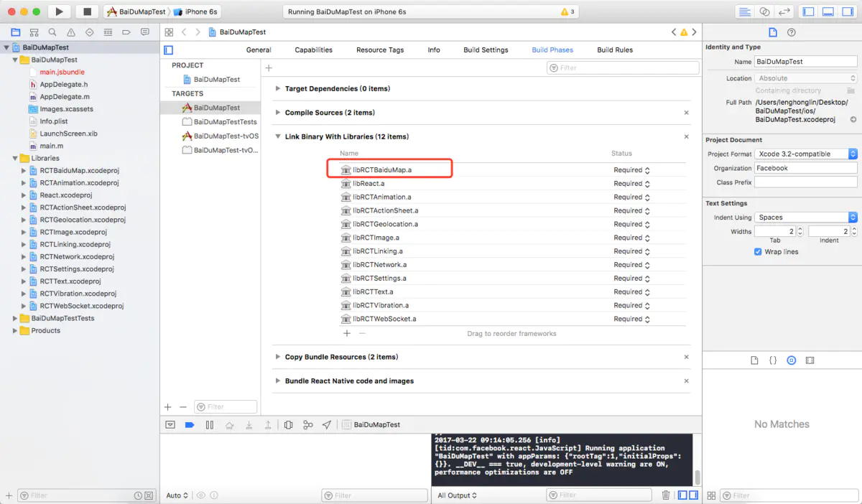Click the Debug memory graph icon

(307, 425)
